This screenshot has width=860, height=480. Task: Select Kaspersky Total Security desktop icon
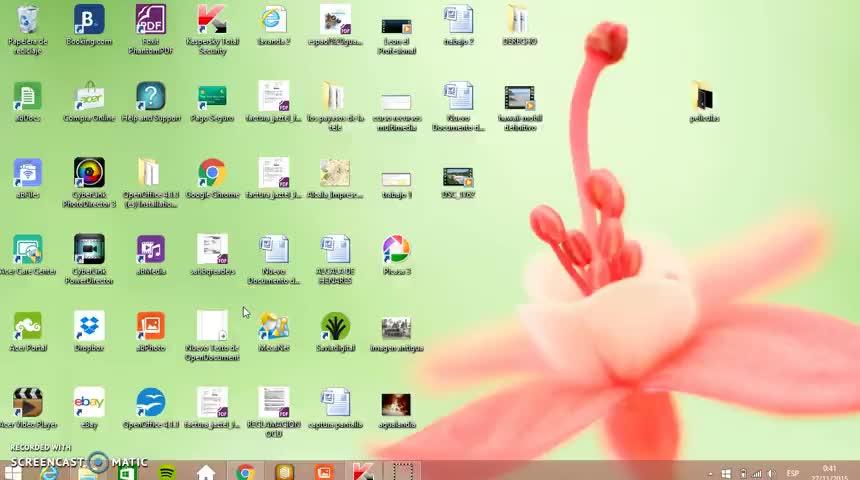click(212, 21)
